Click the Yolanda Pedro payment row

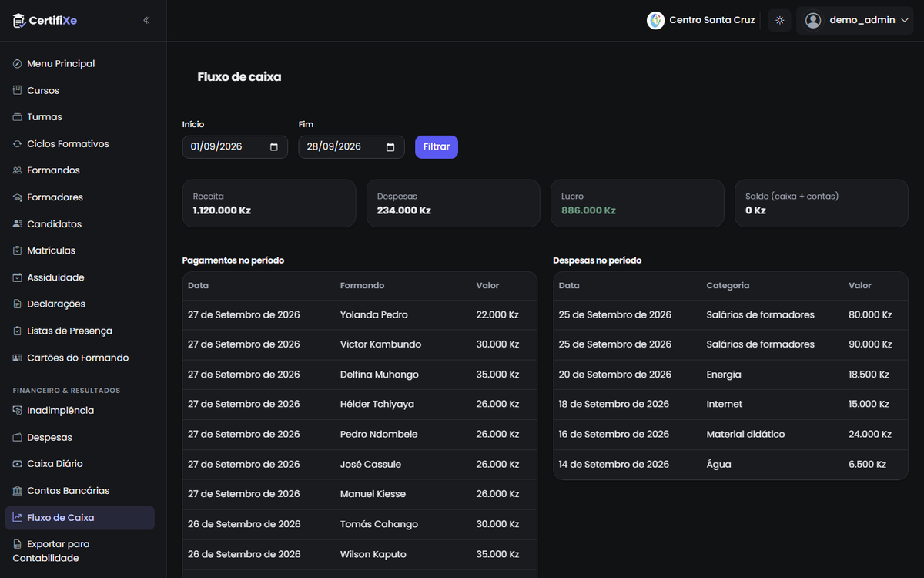click(x=360, y=315)
